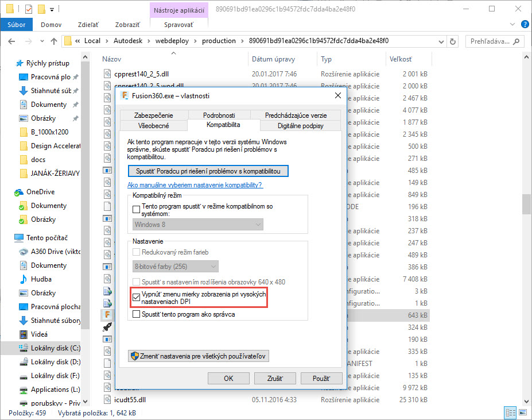Enable compatibility mode checkbox

(137, 210)
